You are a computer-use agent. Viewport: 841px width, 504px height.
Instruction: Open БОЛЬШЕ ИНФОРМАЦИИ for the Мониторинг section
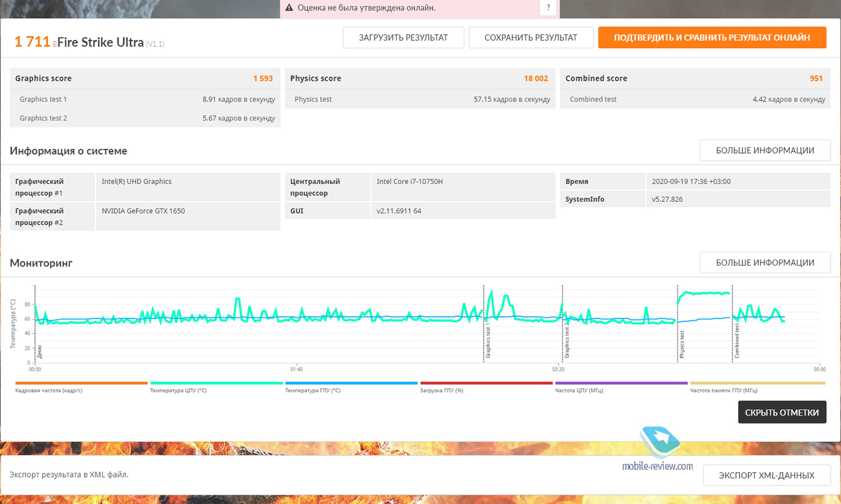pos(765,263)
